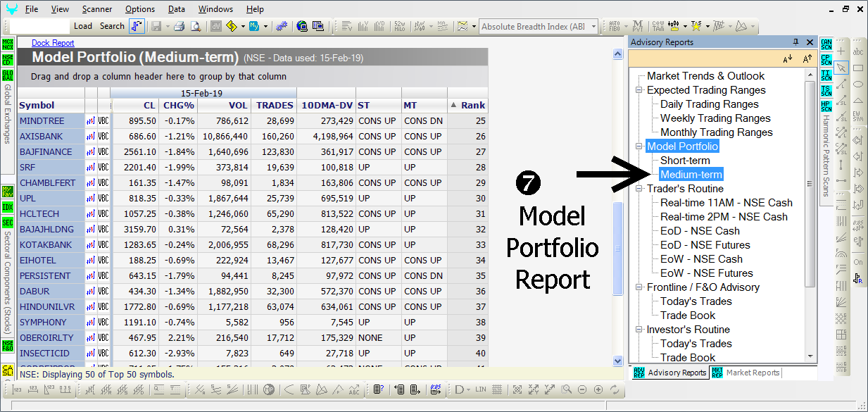This screenshot has height=412, width=868.
Task: Click the CAN SCN scan icon
Action: coord(826,45)
